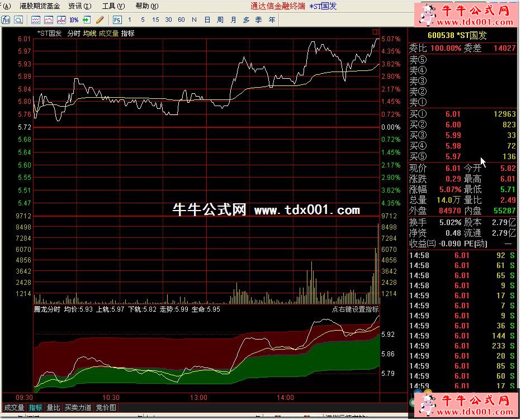Screen dimensions: 521x420
Task: Click the blue wavy-line chart toolbar icon
Action: click(x=36, y=20)
